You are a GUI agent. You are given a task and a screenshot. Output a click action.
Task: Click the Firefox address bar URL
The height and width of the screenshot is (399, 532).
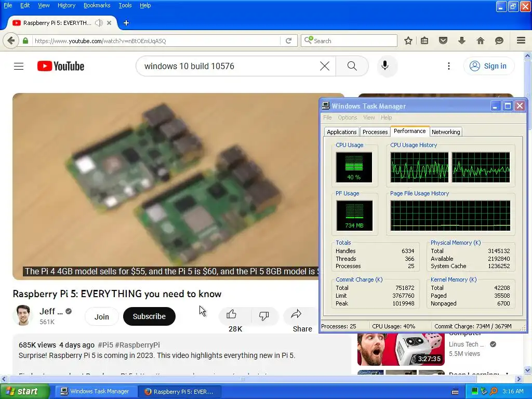pos(156,41)
